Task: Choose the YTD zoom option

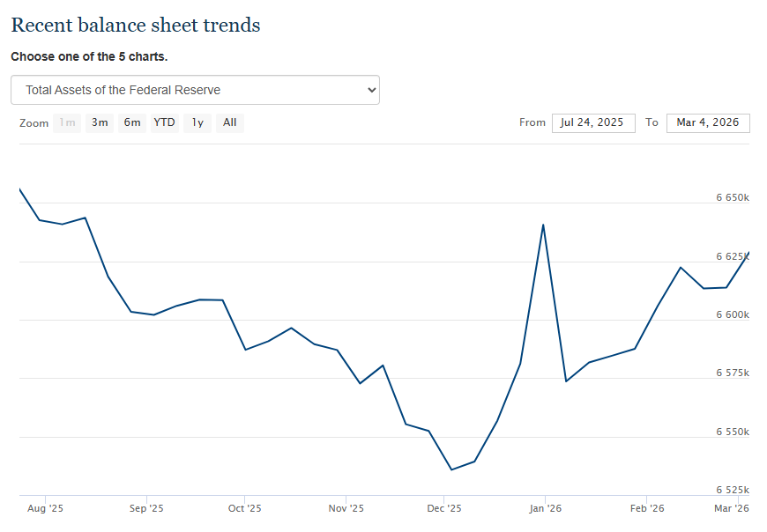Action: (x=164, y=122)
